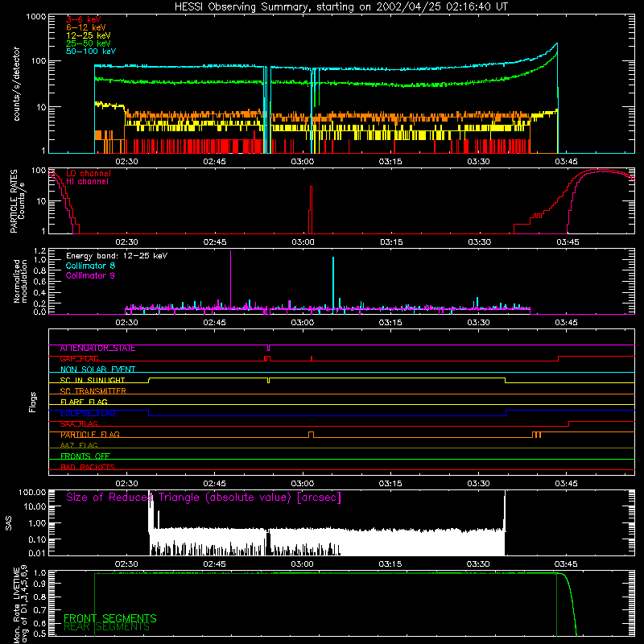Click the NON_SOLAR_EVENT flag label

pos(97,369)
